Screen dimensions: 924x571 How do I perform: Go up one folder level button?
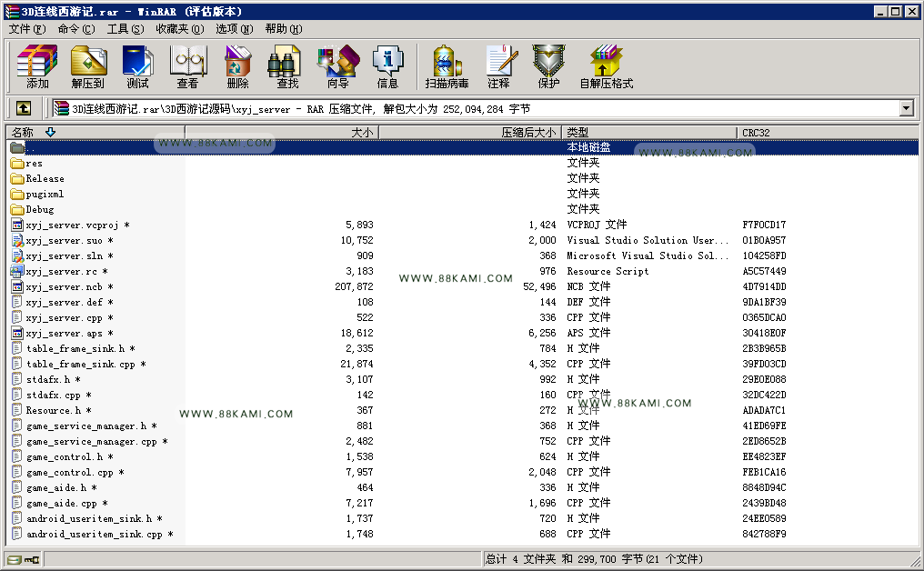[24, 108]
